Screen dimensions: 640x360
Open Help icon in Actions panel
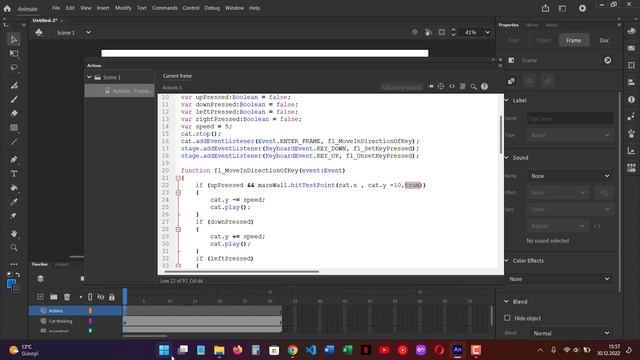click(484, 87)
